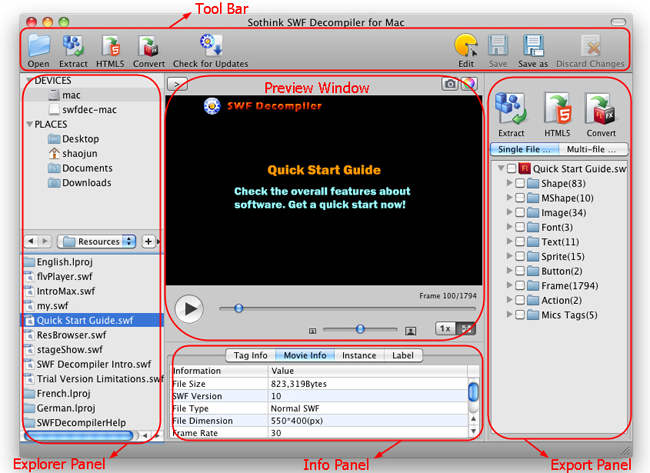Click the Extract icon in the toolbar
This screenshot has width=650, height=473.
73,46
